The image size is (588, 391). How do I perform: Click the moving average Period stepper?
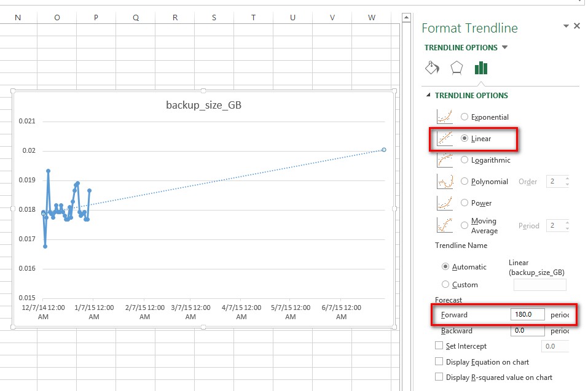567,225
